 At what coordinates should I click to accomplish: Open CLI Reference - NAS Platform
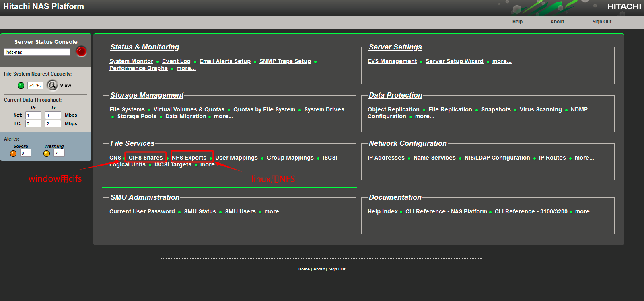[446, 211]
